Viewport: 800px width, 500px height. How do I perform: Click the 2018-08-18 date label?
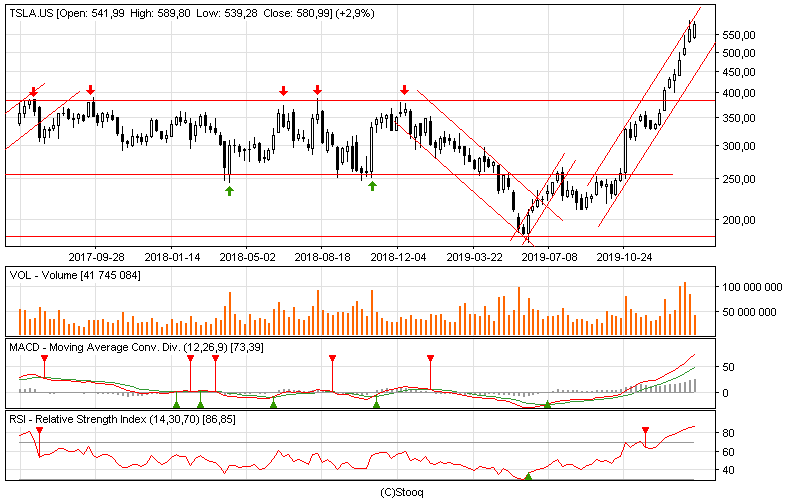pyautogui.click(x=322, y=257)
